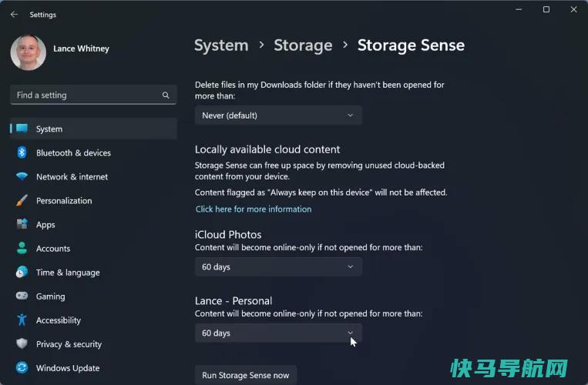Click the Accessibility figure icon
This screenshot has width=588, height=385.
pyautogui.click(x=22, y=320)
